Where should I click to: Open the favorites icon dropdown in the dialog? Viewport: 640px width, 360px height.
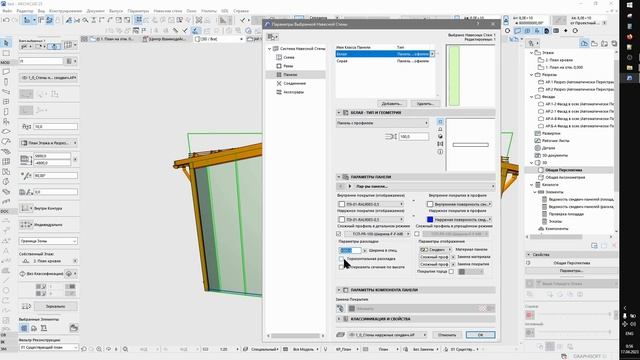click(x=272, y=37)
